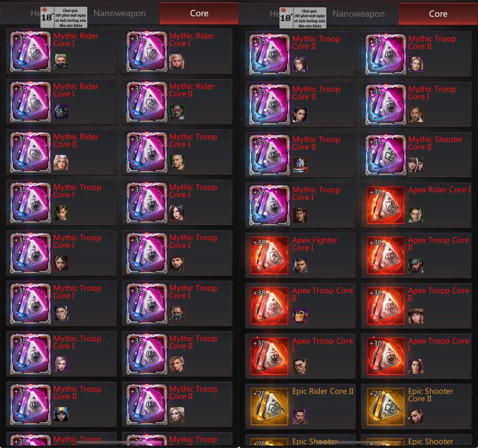The width and height of the screenshot is (478, 448).
Task: Click the pirate hero portrait under Mythic Troop Core I
Action: tap(177, 263)
